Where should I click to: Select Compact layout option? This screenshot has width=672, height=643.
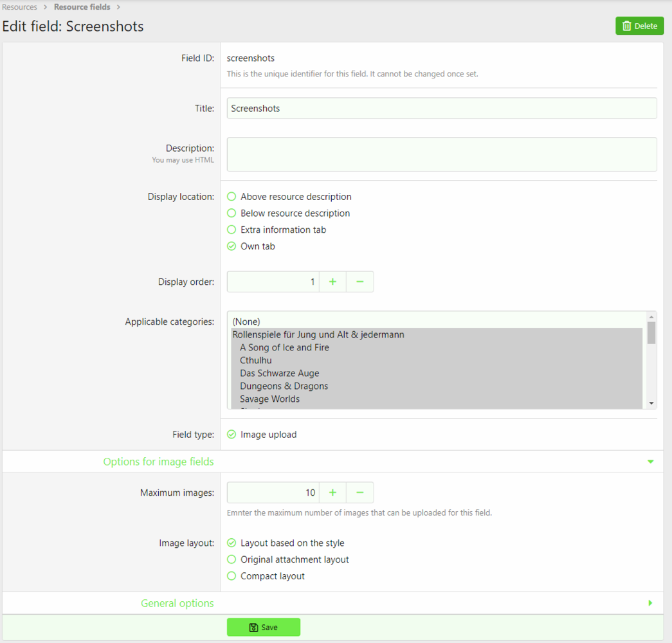pyautogui.click(x=266, y=576)
